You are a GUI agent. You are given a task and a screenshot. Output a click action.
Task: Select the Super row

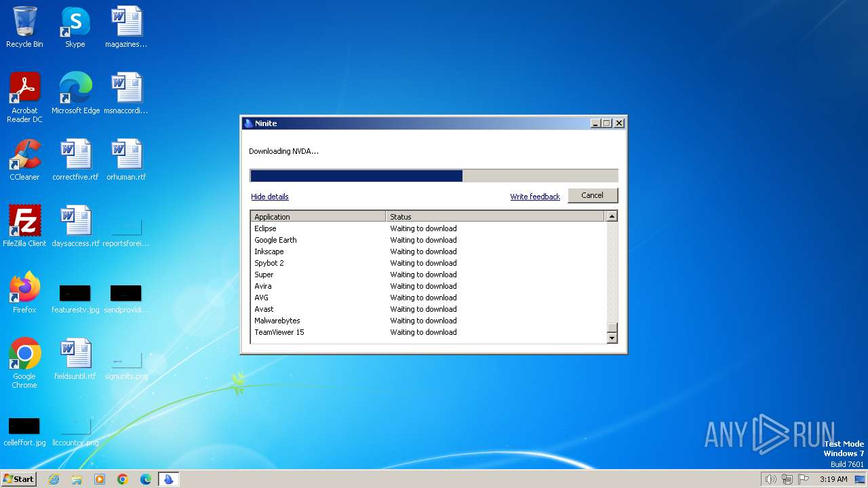coord(428,274)
